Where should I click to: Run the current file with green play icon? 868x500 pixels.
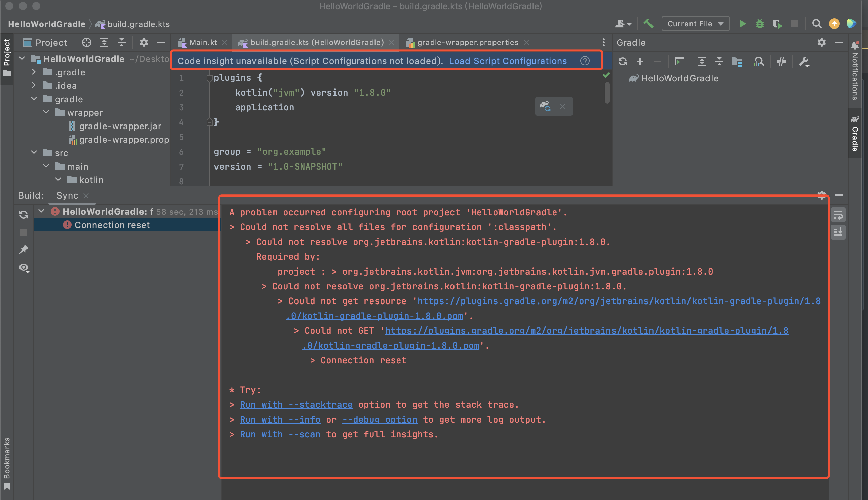742,24
